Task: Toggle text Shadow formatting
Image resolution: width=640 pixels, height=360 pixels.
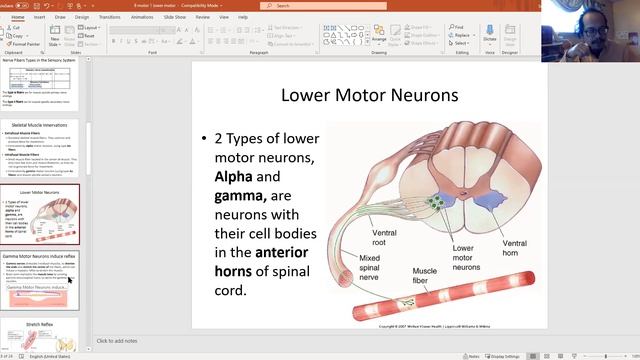Action: [x=136, y=41]
